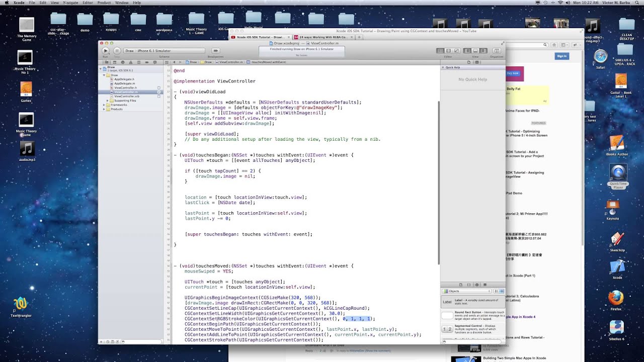
Task: Open the Window menu
Action: (x=122, y=3)
